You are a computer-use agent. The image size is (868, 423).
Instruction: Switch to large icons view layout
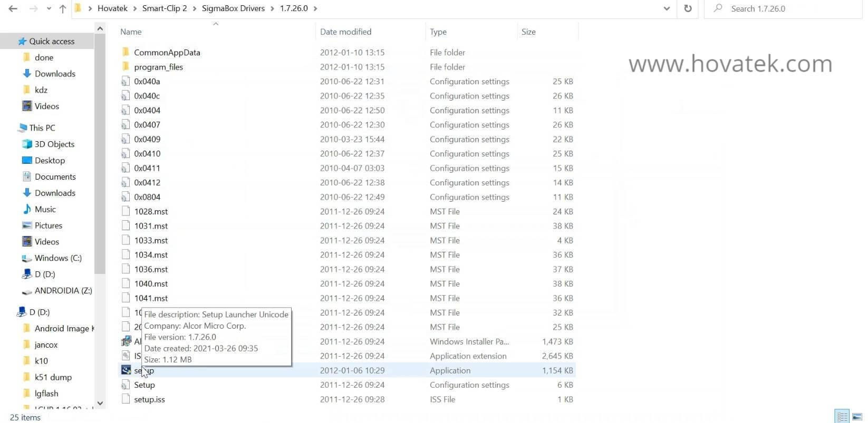point(857,417)
